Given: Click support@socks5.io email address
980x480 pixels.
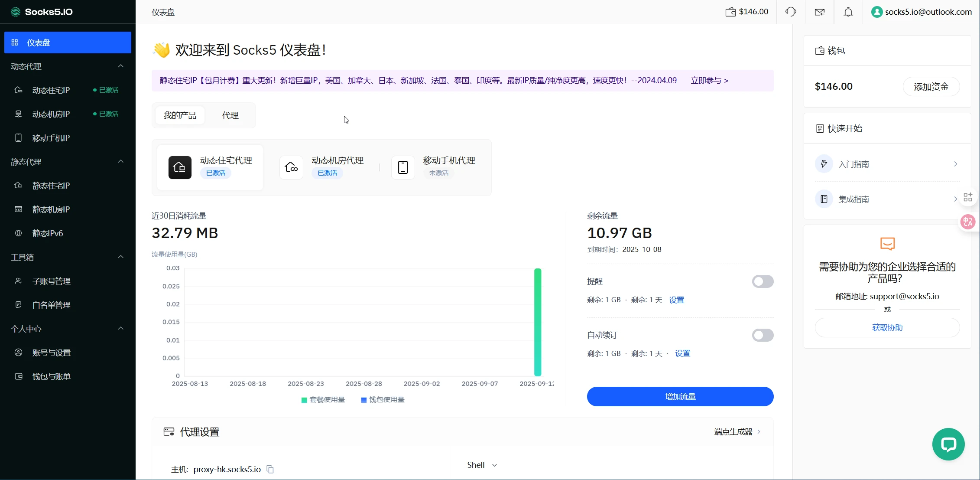Looking at the screenshot, I should tap(905, 297).
